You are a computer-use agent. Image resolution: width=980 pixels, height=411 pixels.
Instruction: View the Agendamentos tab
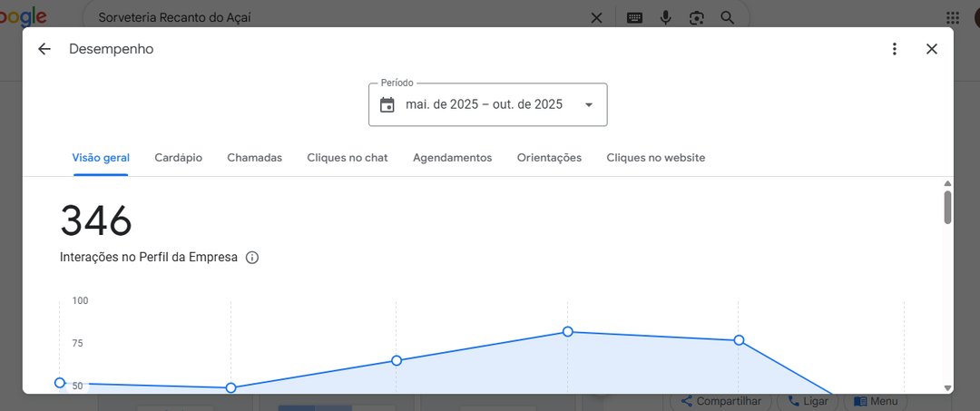(x=452, y=158)
